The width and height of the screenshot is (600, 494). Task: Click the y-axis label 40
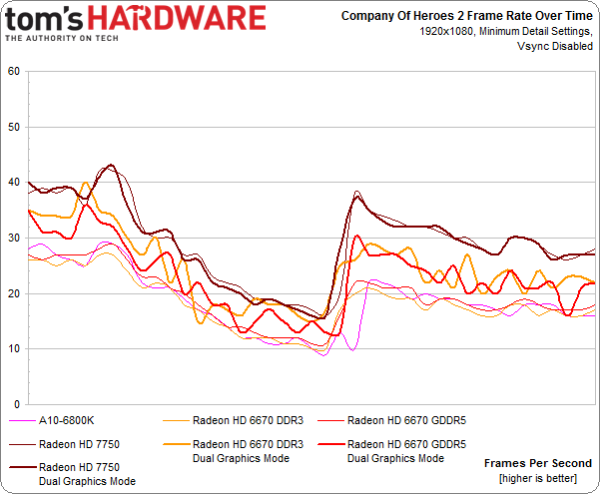[14, 182]
